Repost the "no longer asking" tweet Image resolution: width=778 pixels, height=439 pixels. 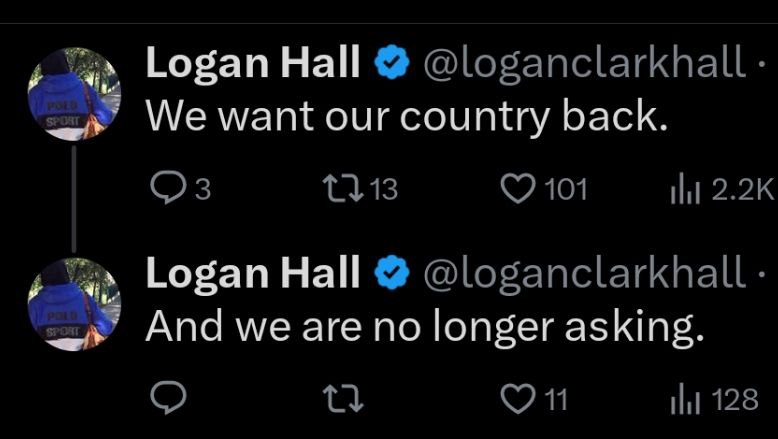343,399
